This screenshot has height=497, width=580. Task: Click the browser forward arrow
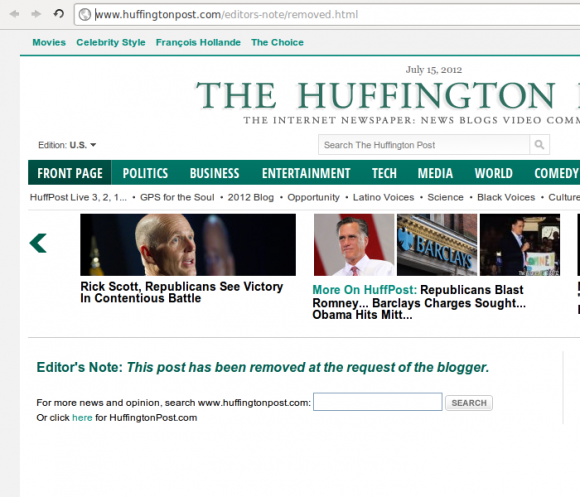pos(36,14)
